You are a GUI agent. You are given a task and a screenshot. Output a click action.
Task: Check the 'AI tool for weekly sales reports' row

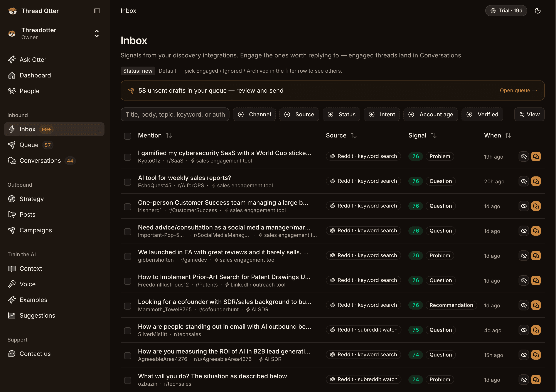(127, 182)
